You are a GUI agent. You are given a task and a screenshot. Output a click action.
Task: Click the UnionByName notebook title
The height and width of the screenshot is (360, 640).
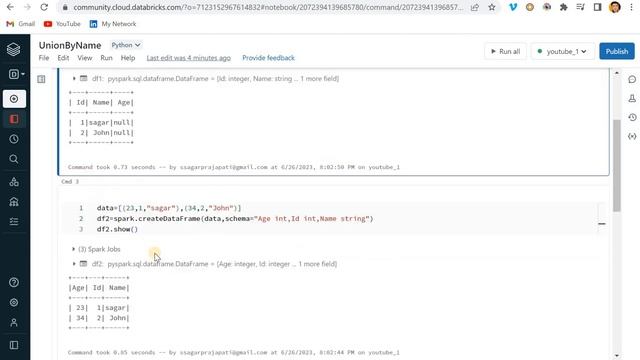click(70, 45)
